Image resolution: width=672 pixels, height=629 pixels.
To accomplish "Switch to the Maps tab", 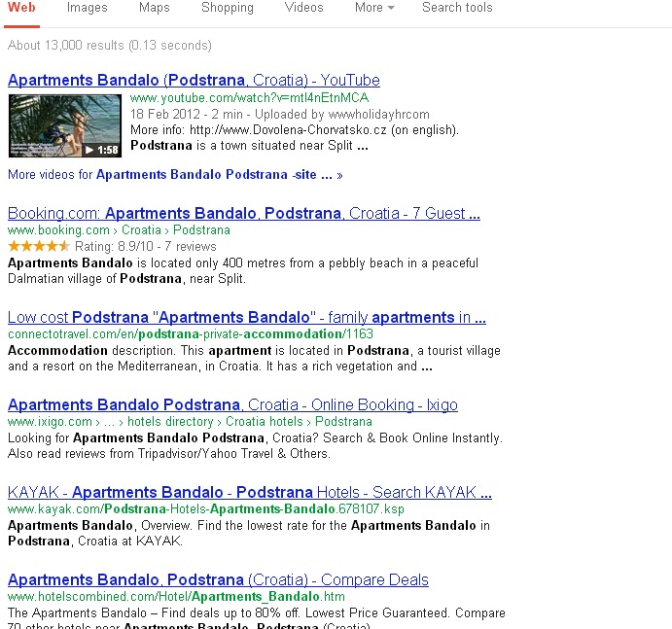I will pyautogui.click(x=155, y=7).
